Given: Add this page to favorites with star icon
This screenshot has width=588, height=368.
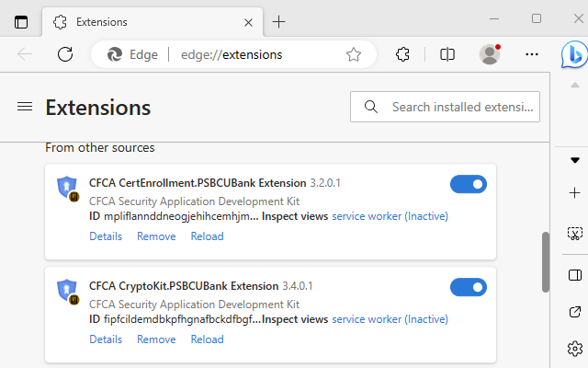Looking at the screenshot, I should point(354,54).
